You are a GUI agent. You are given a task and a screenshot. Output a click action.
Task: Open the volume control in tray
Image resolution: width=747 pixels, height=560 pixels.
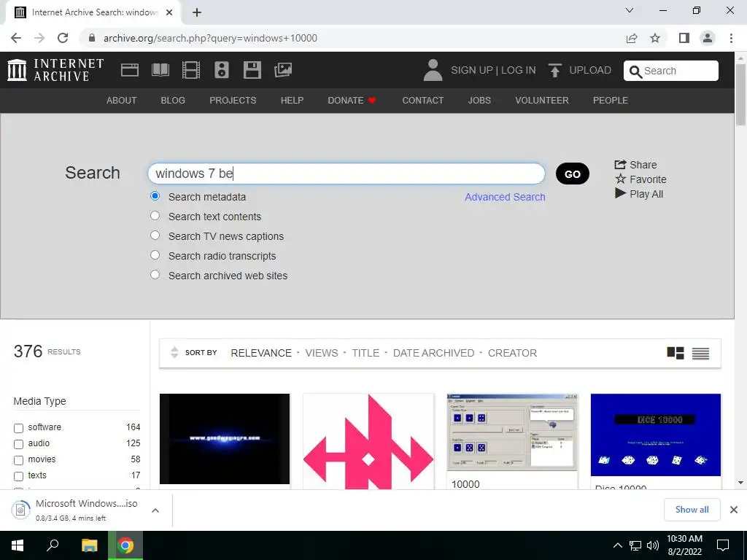click(x=653, y=545)
